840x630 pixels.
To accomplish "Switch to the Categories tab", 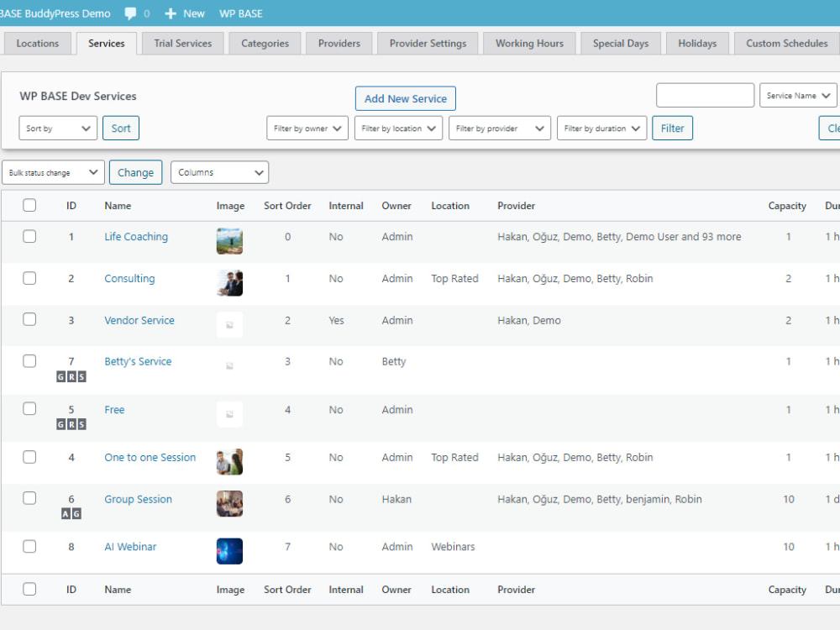I will coord(265,44).
